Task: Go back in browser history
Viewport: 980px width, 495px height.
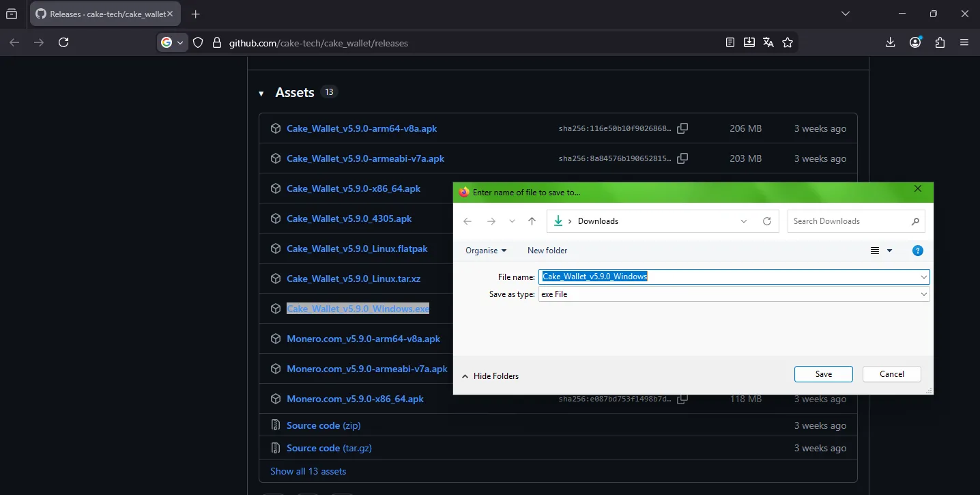Action: click(x=14, y=42)
